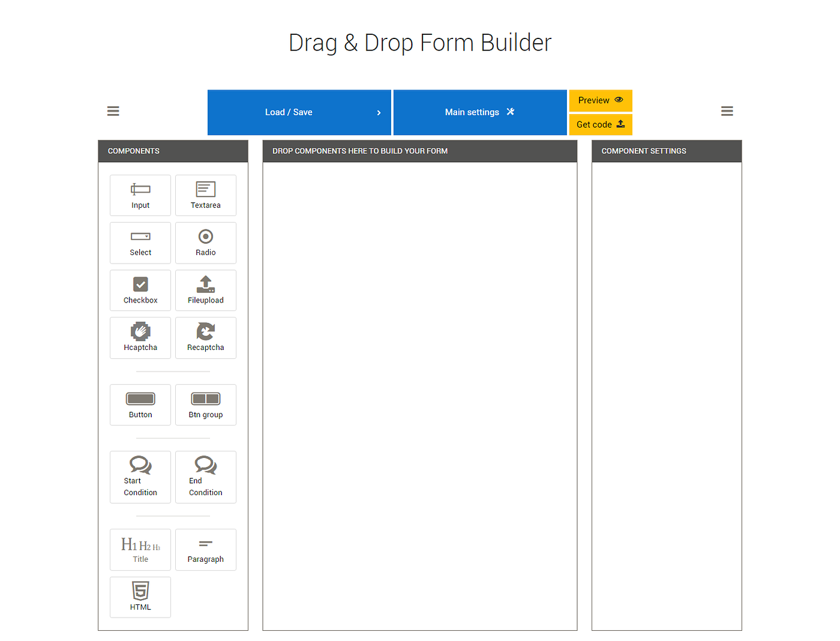Click the Button component icon
The image size is (840, 641).
[x=140, y=404]
